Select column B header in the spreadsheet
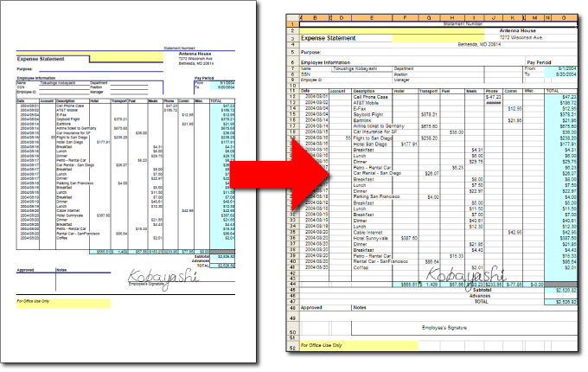The image size is (588, 372). pos(315,17)
